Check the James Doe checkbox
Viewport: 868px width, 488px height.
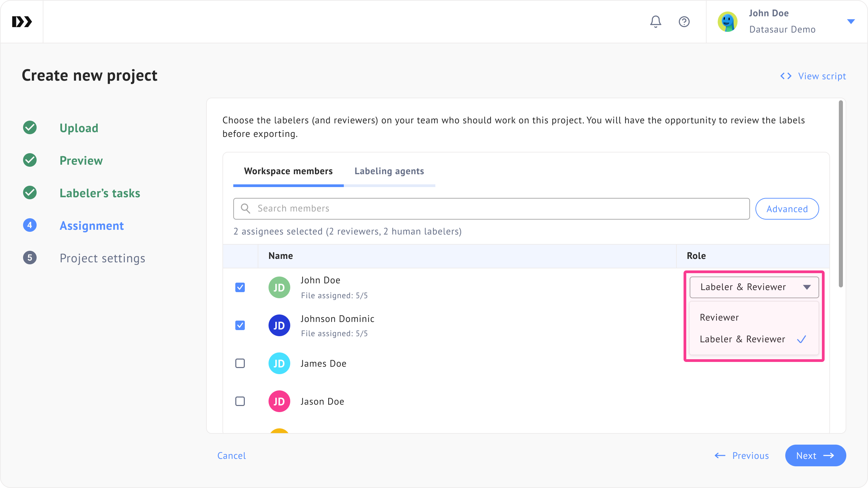[240, 363]
